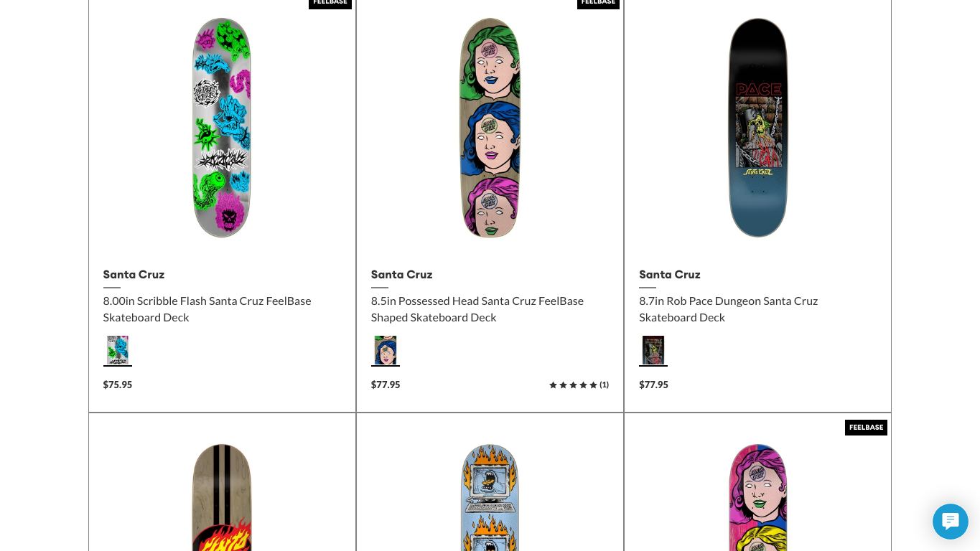Click the $75.95 price of Scribble Flash

click(x=118, y=385)
